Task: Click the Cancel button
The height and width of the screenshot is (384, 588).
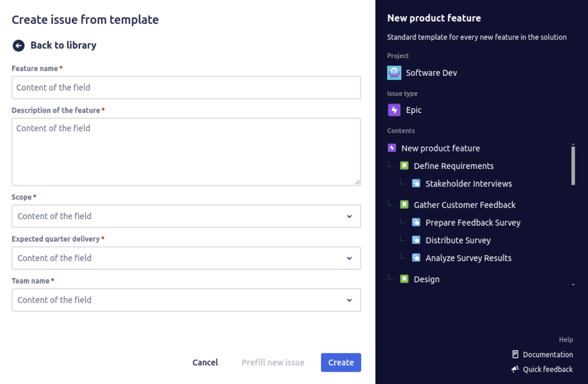Action: pos(205,362)
